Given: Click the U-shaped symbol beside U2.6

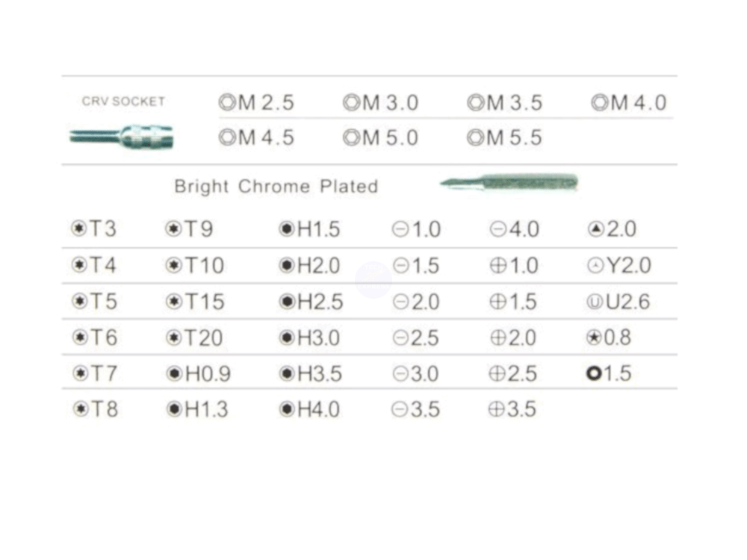Looking at the screenshot, I should [x=595, y=302].
